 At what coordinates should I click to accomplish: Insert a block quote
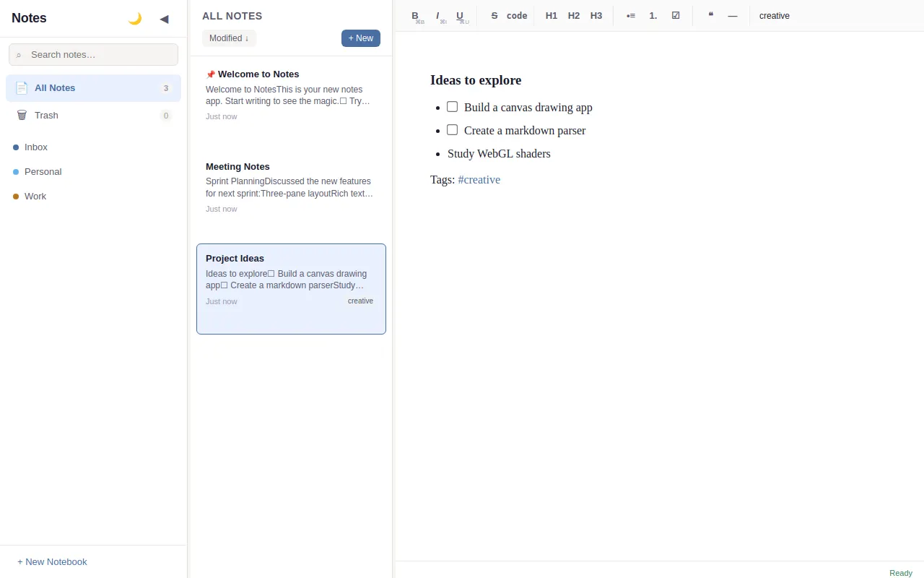(x=710, y=16)
